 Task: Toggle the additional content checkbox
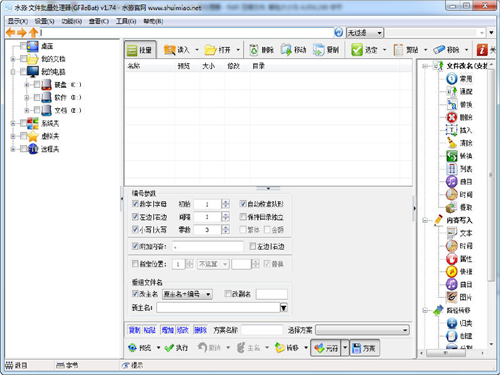coord(135,246)
